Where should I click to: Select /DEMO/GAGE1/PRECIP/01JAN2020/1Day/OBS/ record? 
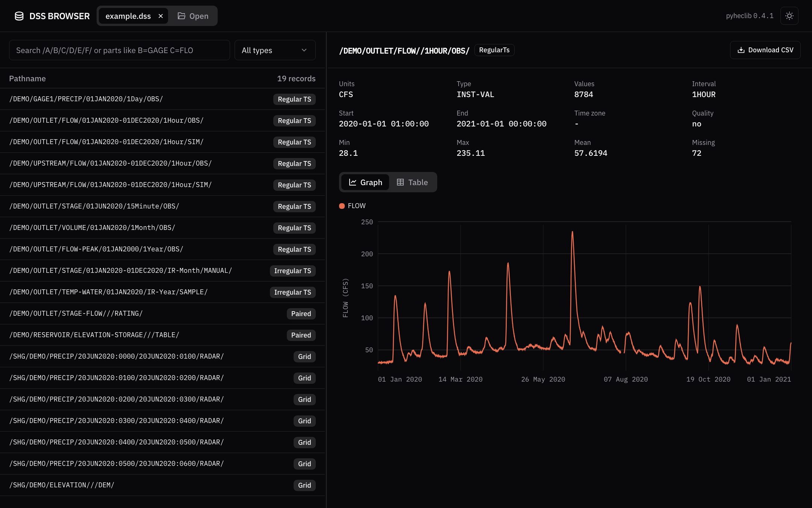162,99
